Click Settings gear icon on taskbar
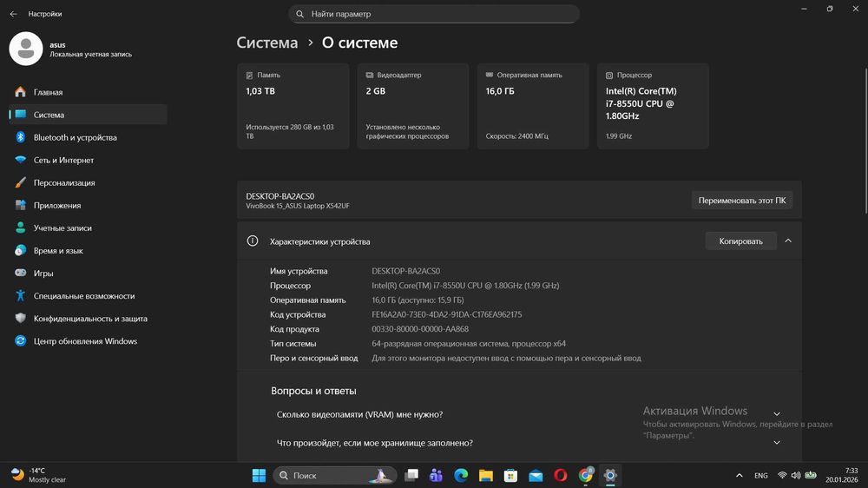 tap(610, 475)
